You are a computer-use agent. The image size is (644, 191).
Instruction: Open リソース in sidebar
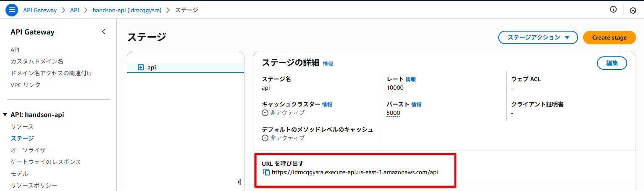point(22,127)
